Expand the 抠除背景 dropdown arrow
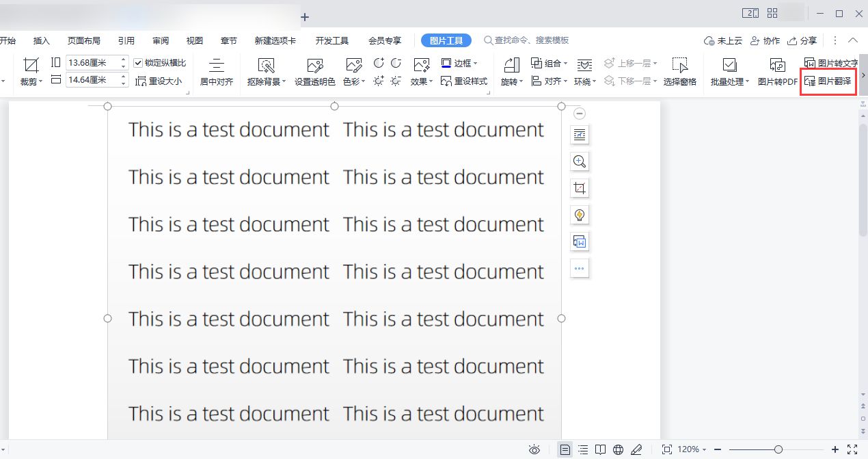Screen dimensions: 868x459 [x=284, y=82]
